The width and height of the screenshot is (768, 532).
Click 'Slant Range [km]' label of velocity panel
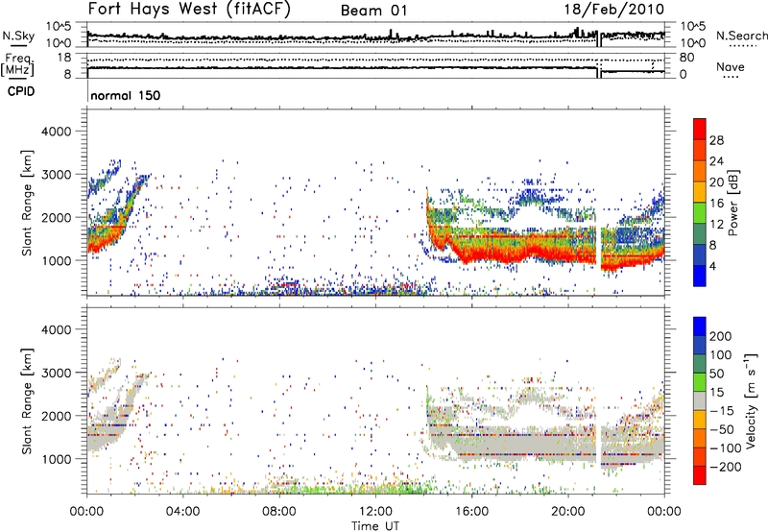(28, 401)
